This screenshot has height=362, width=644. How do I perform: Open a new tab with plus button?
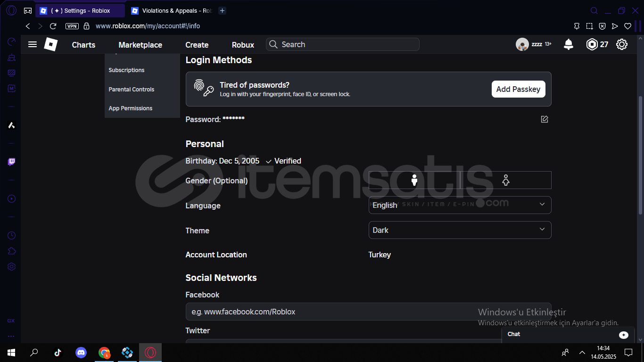click(x=223, y=10)
